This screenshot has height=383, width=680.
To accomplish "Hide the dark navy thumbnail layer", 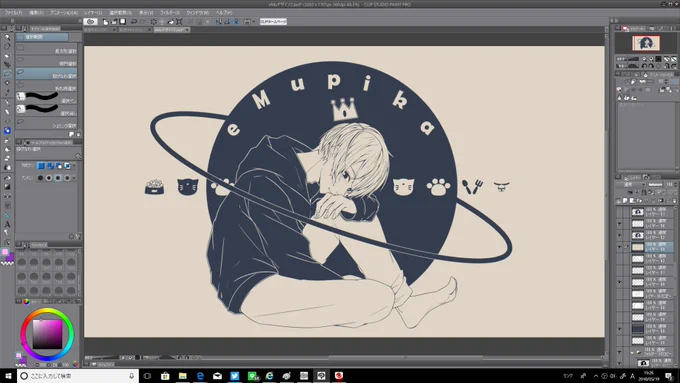I will 619,329.
